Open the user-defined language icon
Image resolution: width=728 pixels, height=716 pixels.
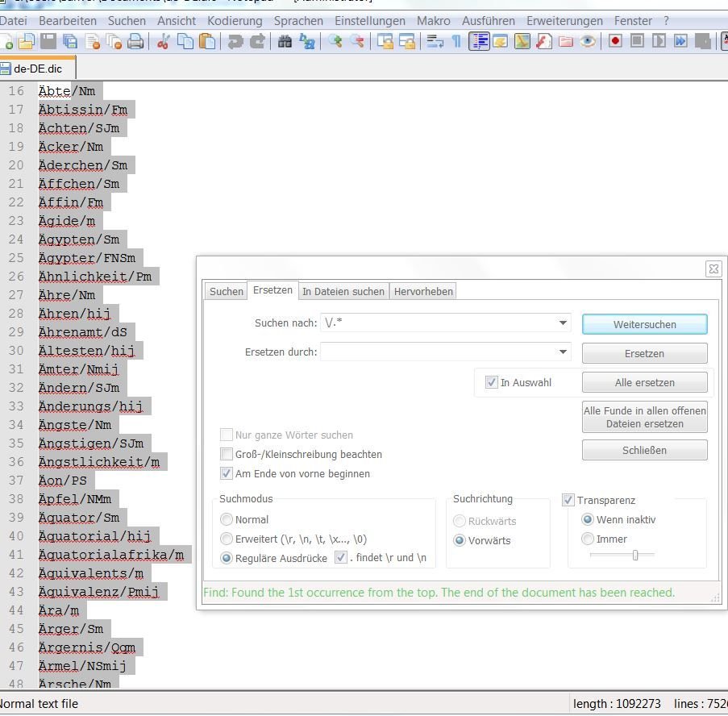coord(500,42)
